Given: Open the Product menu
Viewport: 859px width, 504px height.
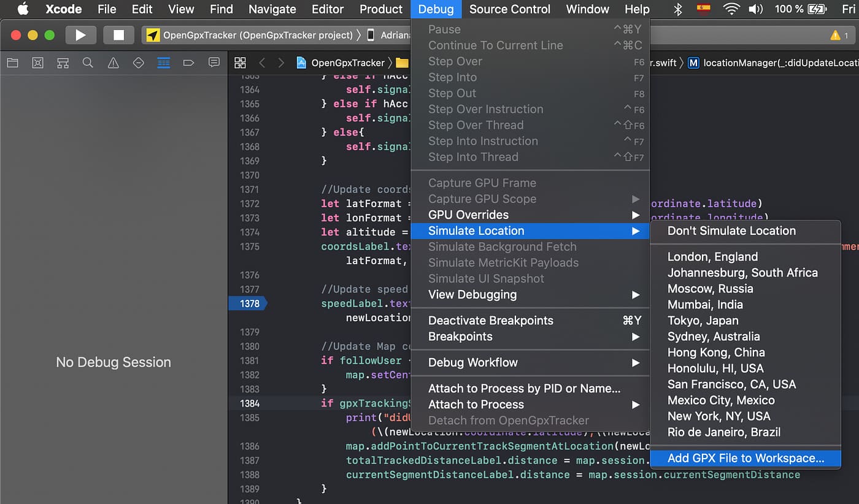Looking at the screenshot, I should [381, 9].
